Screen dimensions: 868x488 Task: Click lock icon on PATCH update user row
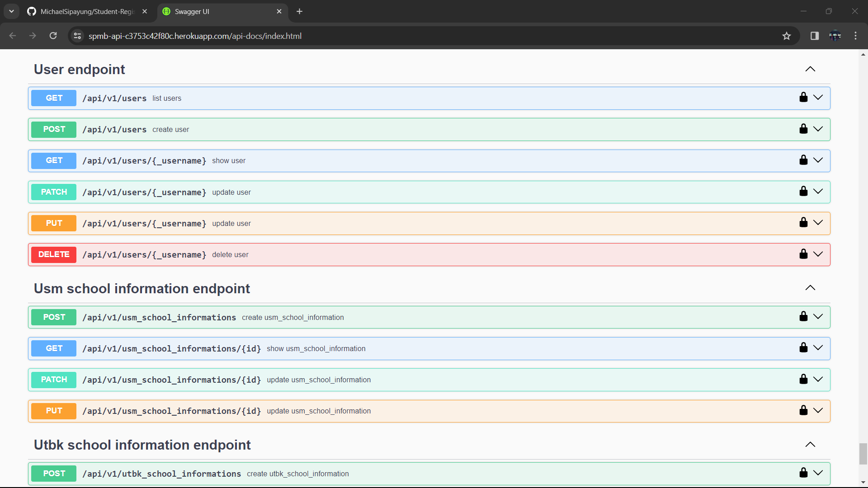point(803,191)
